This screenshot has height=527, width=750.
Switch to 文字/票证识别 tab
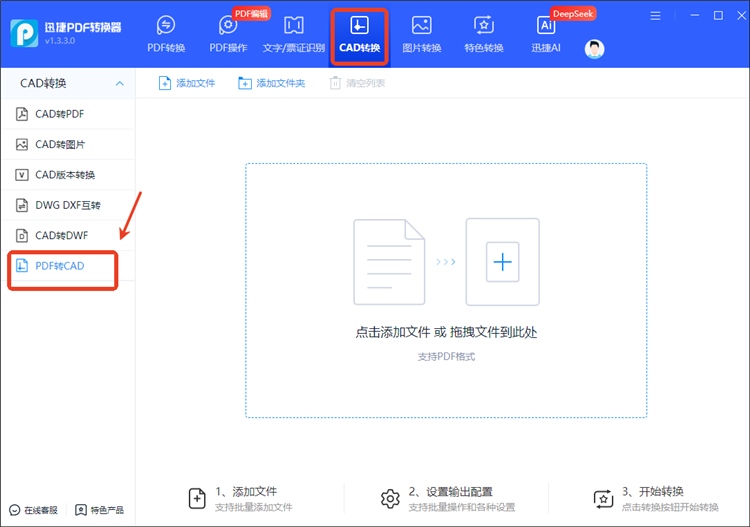pyautogui.click(x=294, y=34)
